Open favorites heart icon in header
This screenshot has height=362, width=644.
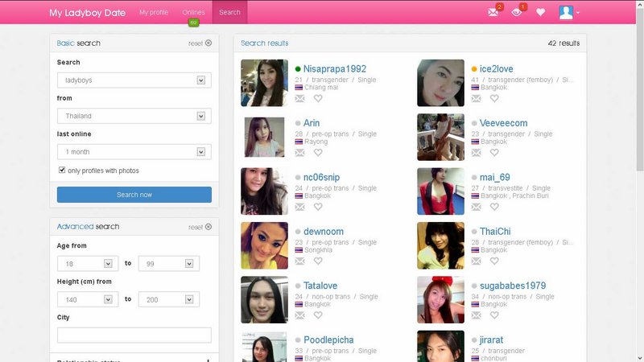click(x=540, y=12)
